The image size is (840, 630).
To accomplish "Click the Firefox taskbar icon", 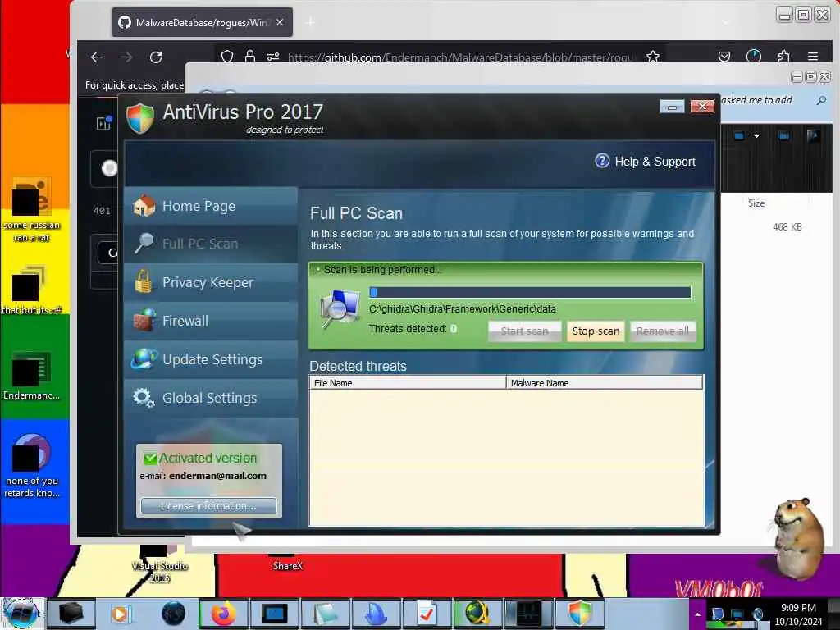I will coord(223,614).
